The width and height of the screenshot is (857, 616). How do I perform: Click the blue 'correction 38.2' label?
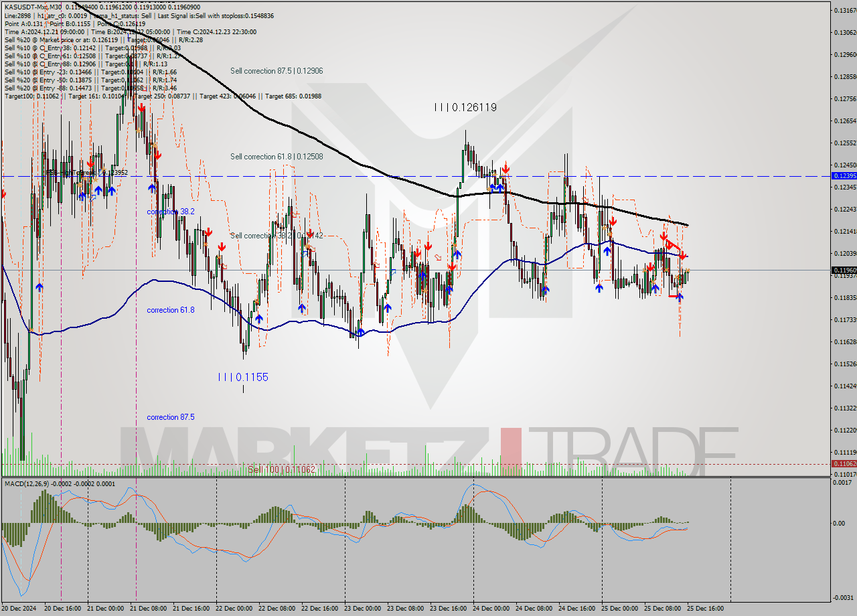[171, 211]
